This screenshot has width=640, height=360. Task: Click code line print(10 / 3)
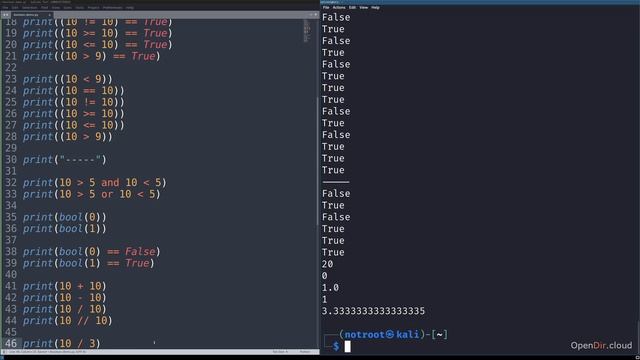click(61, 343)
